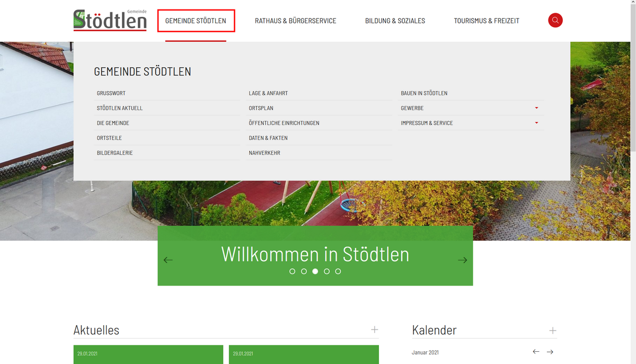Viewport: 636px width, 364px height.
Task: Open the first 29.01.2021 news card
Action: 148,354
